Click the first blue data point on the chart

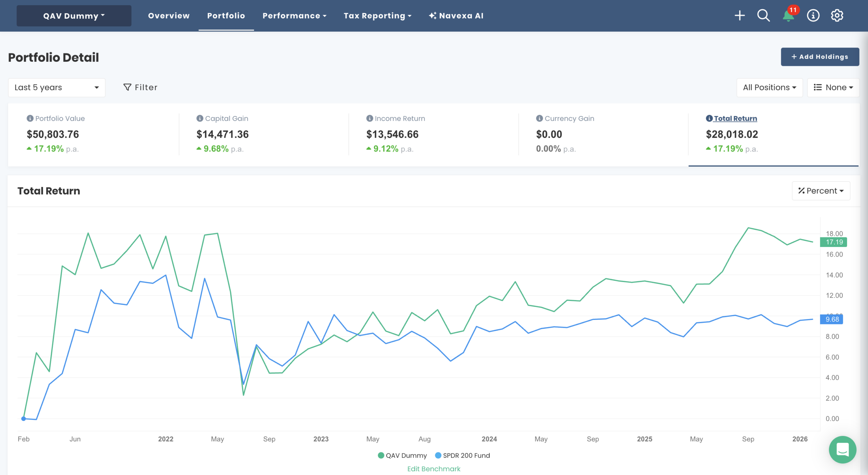click(23, 418)
